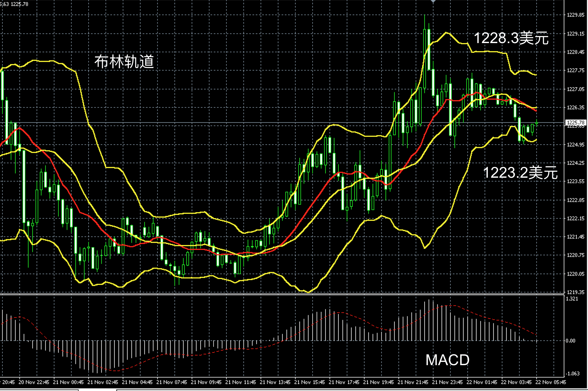Click the highlighted current price 1225.78 on the price axis
This screenshot has width=588, height=391.
click(576, 123)
